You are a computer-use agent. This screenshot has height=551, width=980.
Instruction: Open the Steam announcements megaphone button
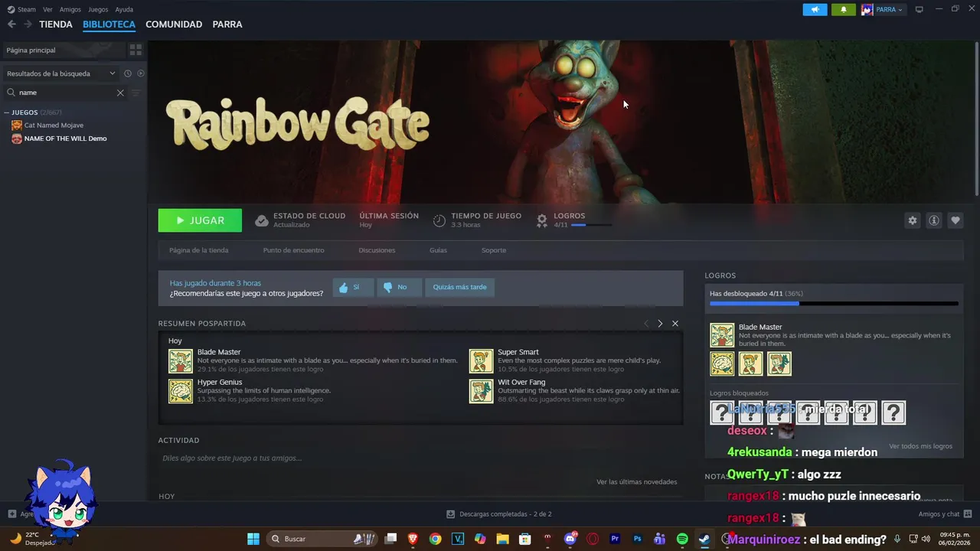tap(815, 9)
